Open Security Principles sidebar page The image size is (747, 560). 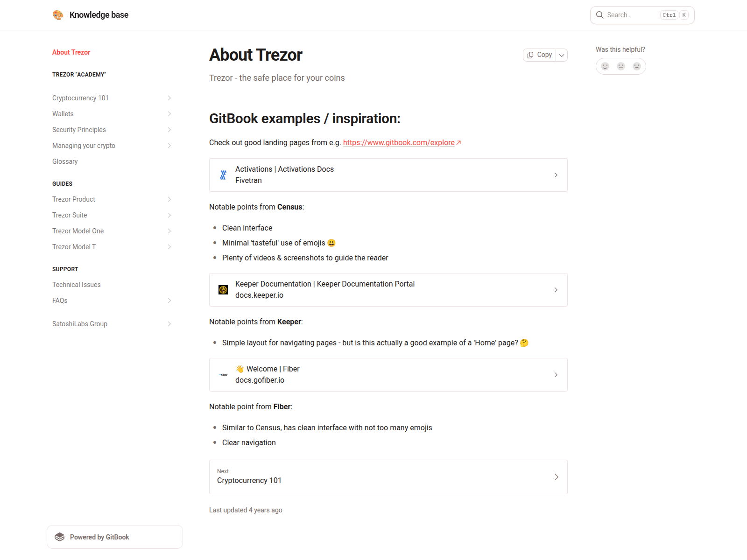click(79, 130)
